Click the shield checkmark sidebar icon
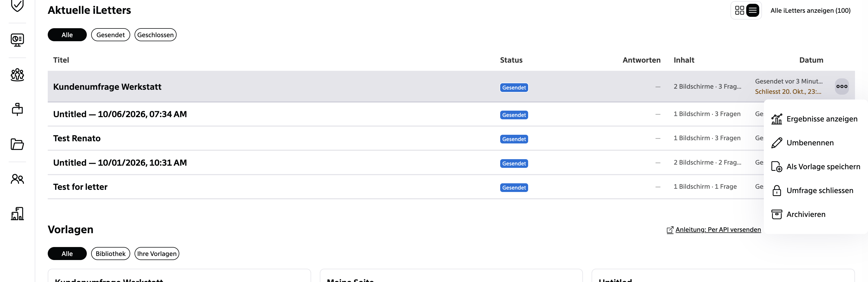 pos(17,5)
